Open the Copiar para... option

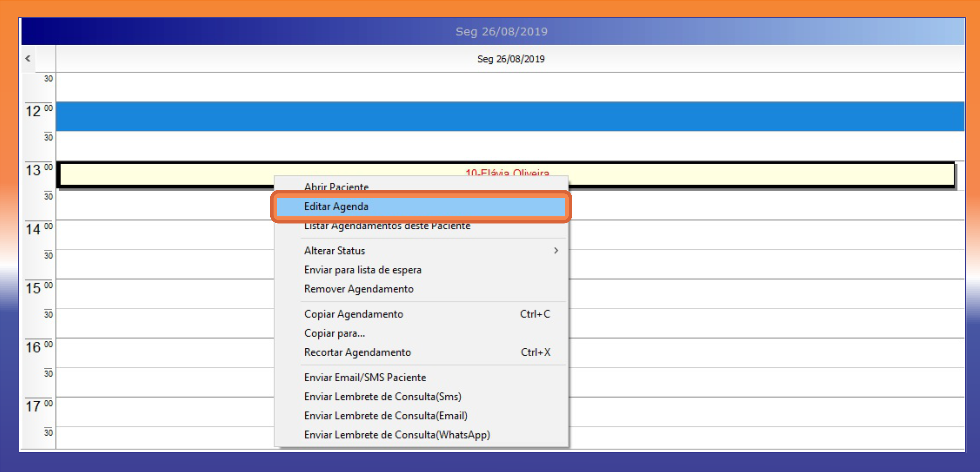[334, 333]
